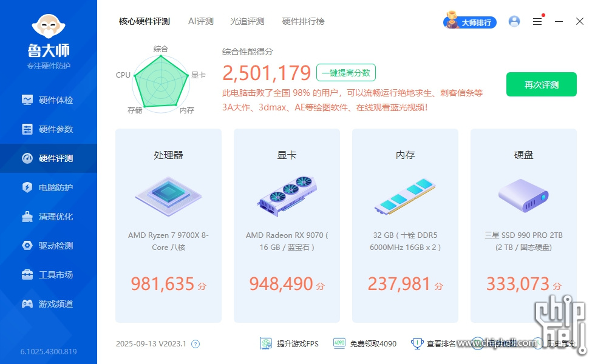Open 硬件体检 in the sidebar
The height and width of the screenshot is (364, 595).
pos(48,100)
